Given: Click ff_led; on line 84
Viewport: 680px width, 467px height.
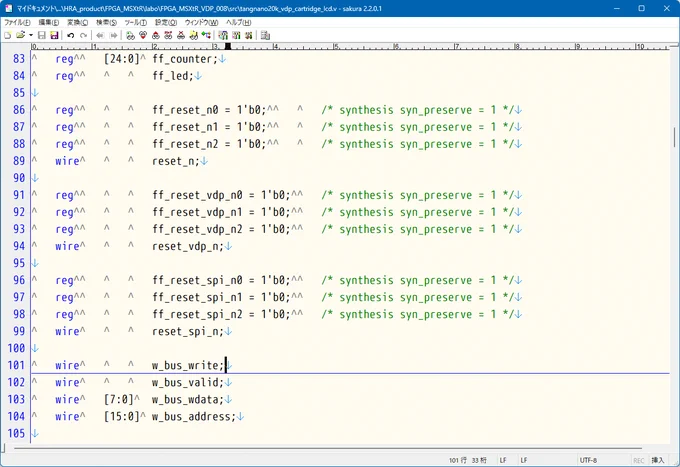Looking at the screenshot, I should click(x=173, y=76).
